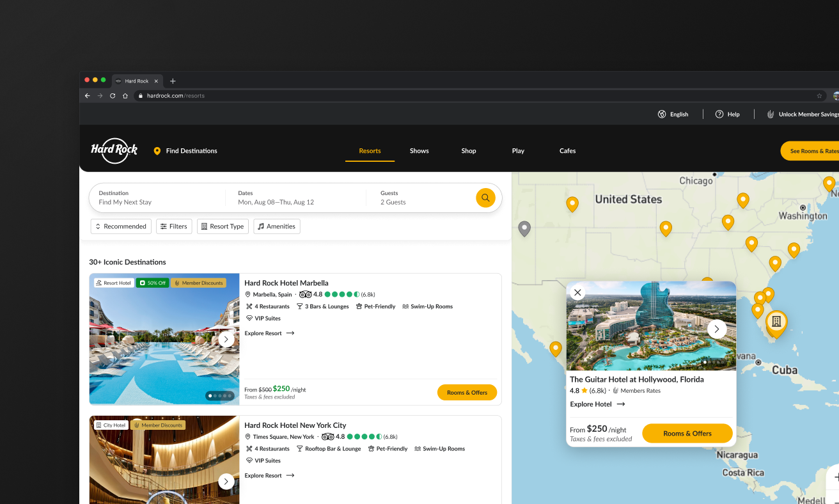The image size is (839, 504).
Task: Open the Resort Type filter
Action: click(x=223, y=226)
